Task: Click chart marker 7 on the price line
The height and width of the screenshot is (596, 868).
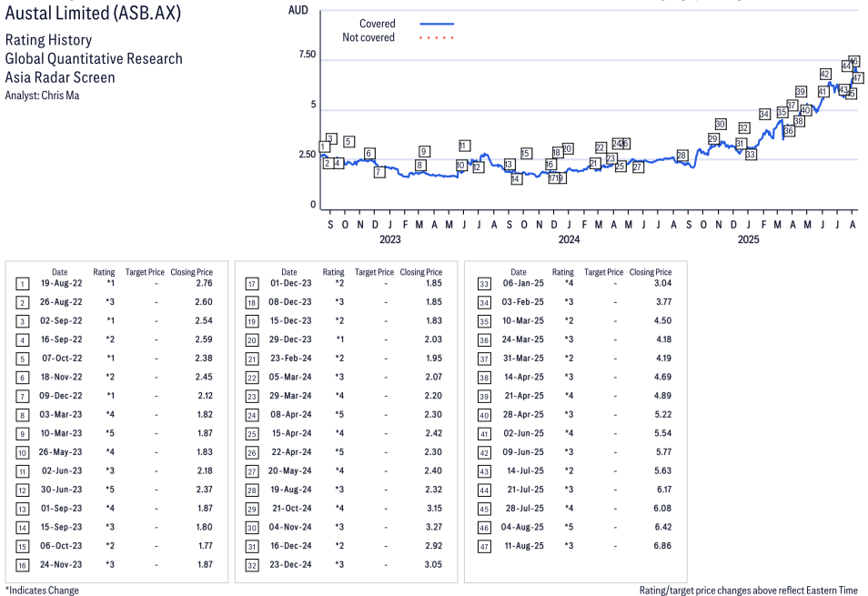Action: click(x=378, y=172)
